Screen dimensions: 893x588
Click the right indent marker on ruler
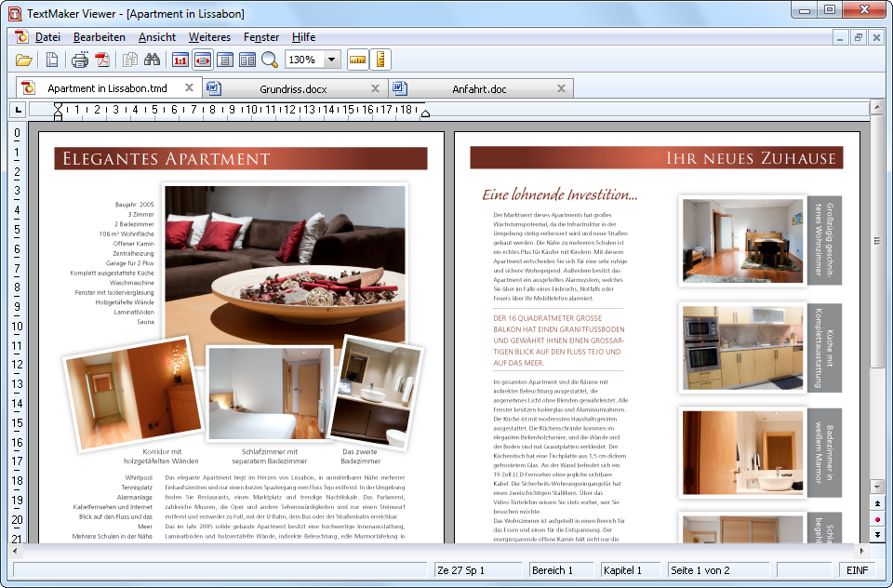[425, 114]
